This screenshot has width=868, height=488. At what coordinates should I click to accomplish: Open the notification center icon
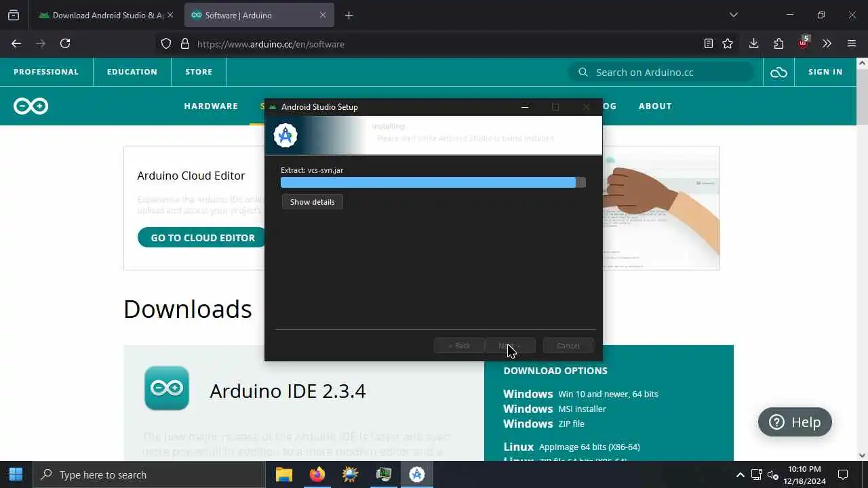point(843,474)
